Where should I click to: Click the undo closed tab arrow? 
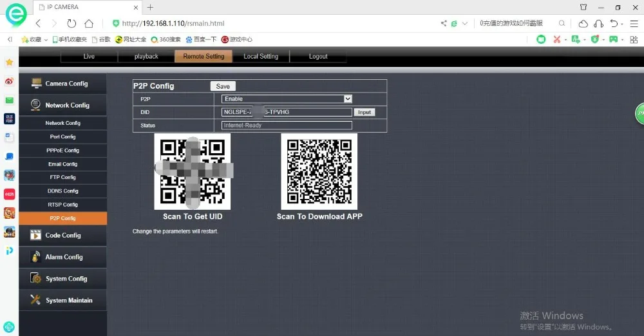coord(614,23)
